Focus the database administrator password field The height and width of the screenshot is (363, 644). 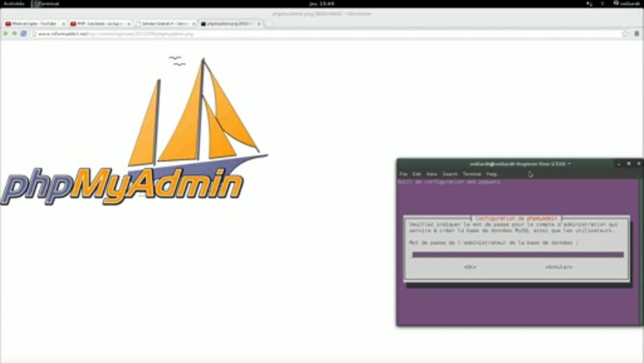(x=518, y=255)
